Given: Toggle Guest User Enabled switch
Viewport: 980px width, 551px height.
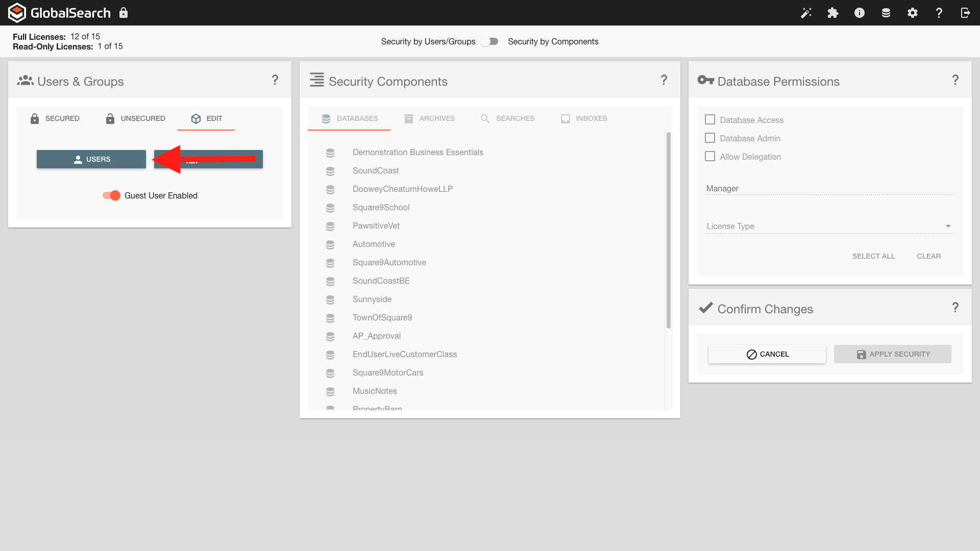Looking at the screenshot, I should pyautogui.click(x=111, y=195).
